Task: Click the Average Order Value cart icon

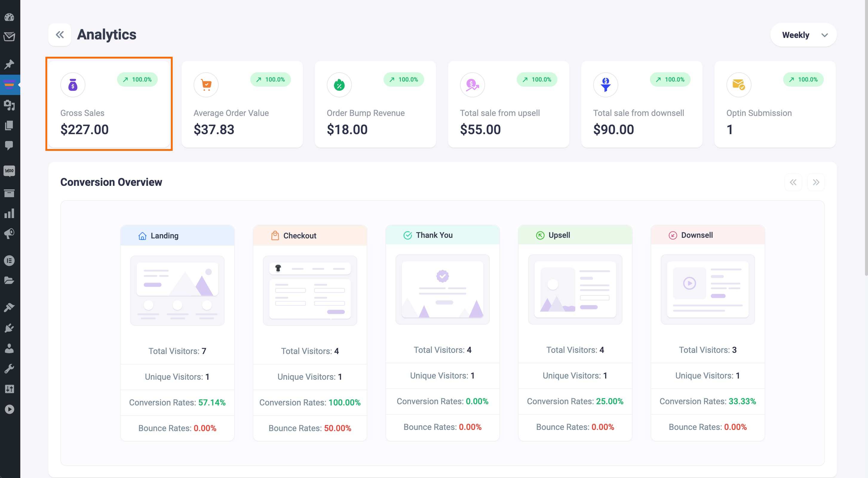Action: (x=206, y=85)
